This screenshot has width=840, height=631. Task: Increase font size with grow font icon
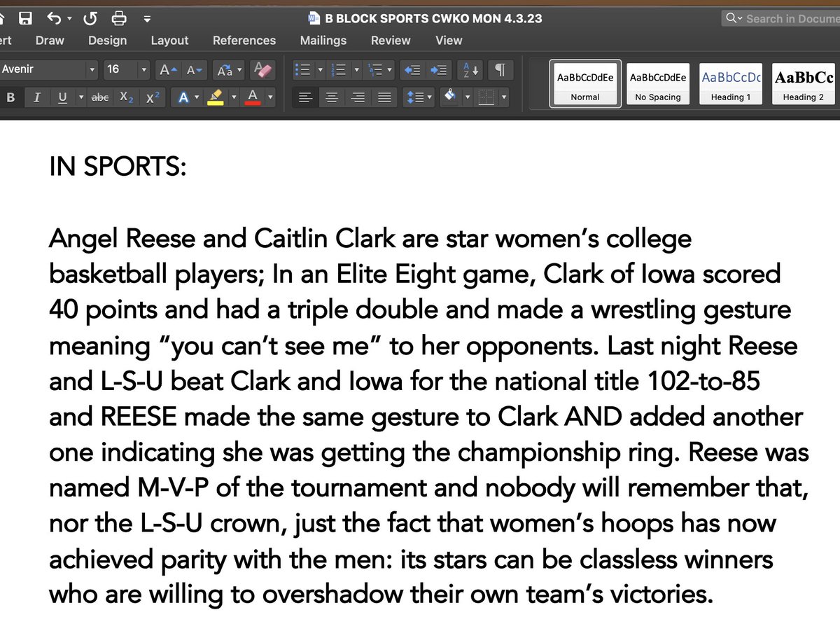coord(167,70)
